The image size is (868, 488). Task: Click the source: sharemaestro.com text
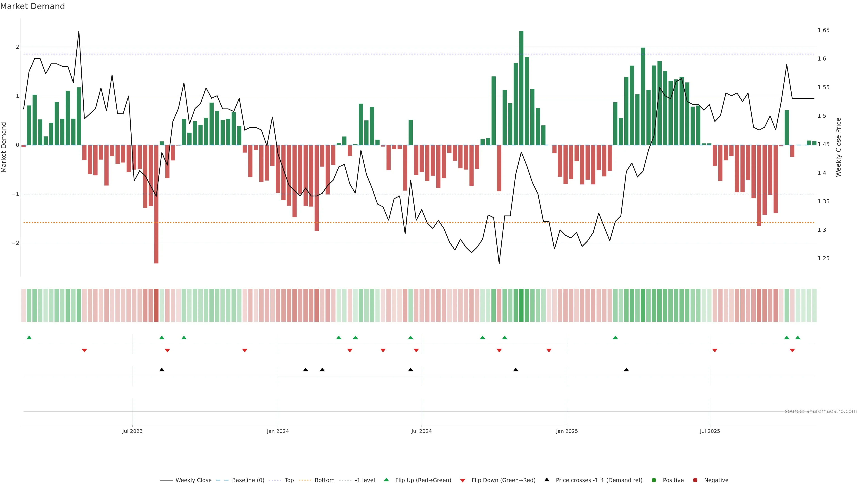(x=821, y=411)
